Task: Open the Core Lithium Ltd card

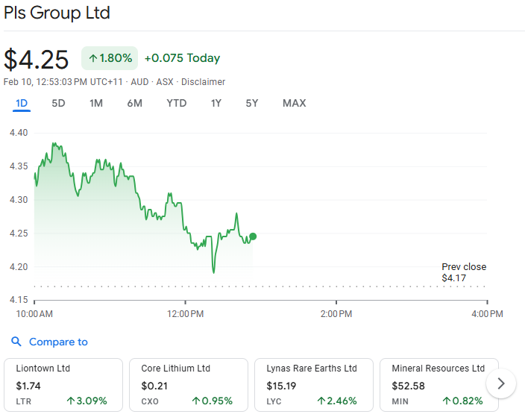Action: coord(188,384)
